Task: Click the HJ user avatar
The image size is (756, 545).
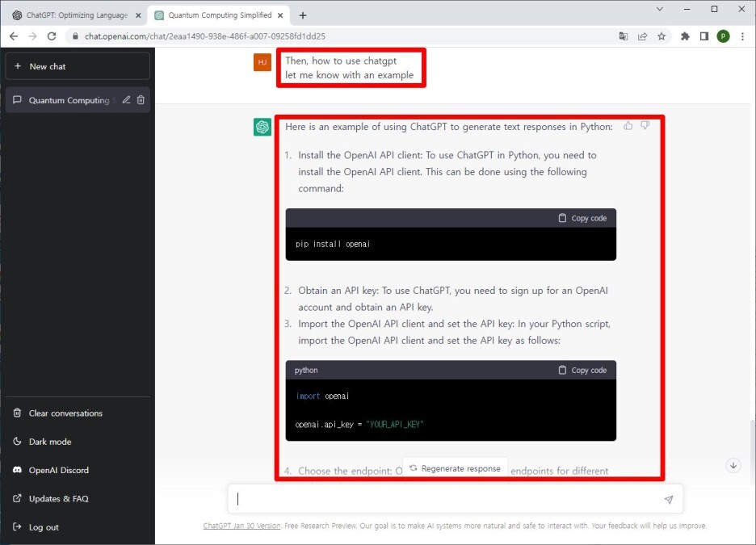Action: pos(262,62)
